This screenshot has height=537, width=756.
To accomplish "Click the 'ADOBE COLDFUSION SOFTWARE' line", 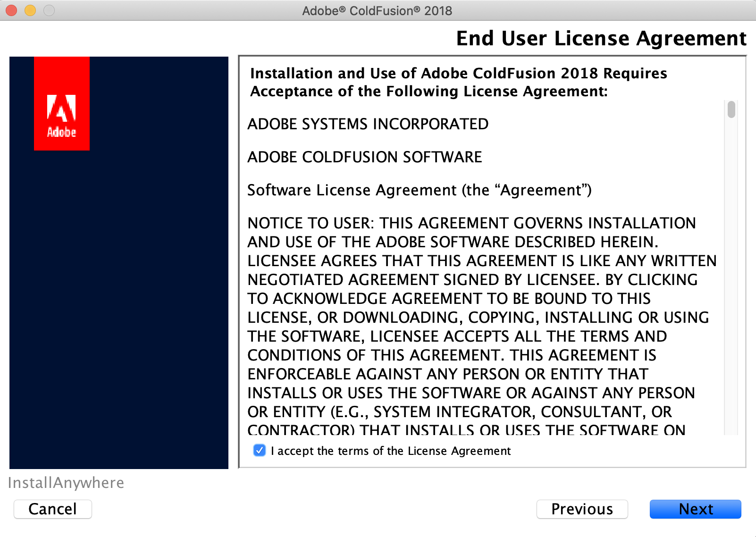I will [x=365, y=157].
